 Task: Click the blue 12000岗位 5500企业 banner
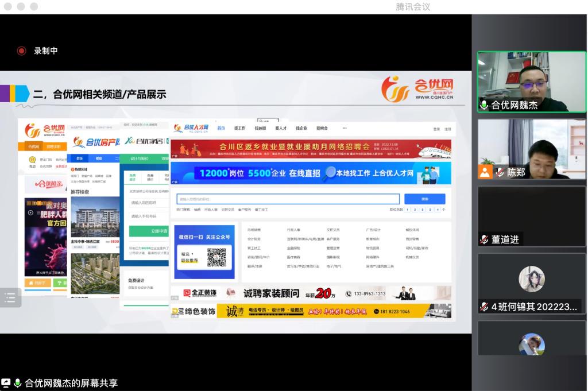click(x=311, y=173)
